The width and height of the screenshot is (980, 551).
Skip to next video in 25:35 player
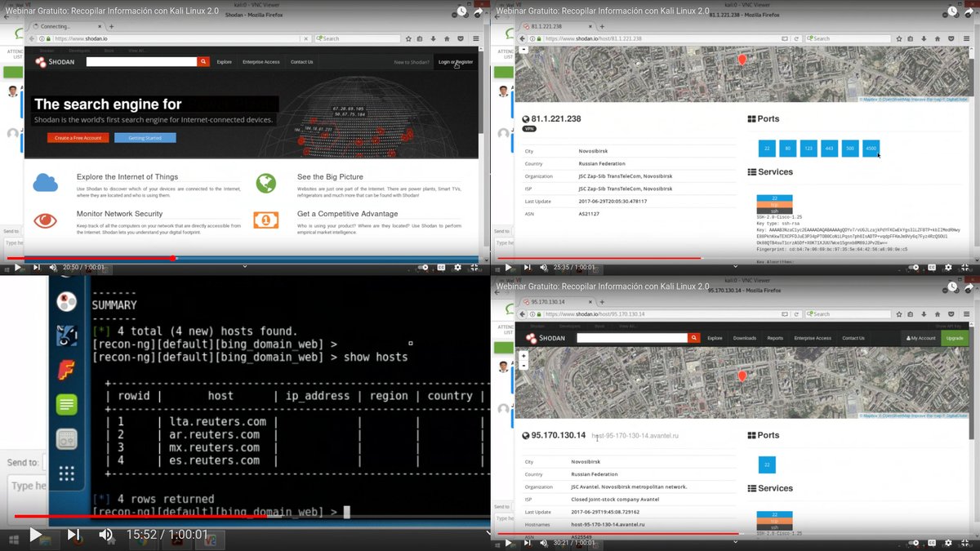(527, 267)
